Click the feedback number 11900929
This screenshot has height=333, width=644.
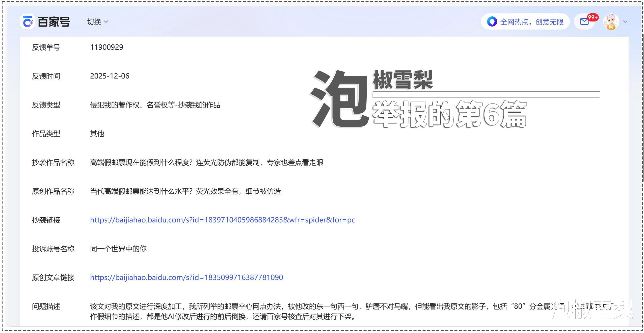pyautogui.click(x=106, y=47)
